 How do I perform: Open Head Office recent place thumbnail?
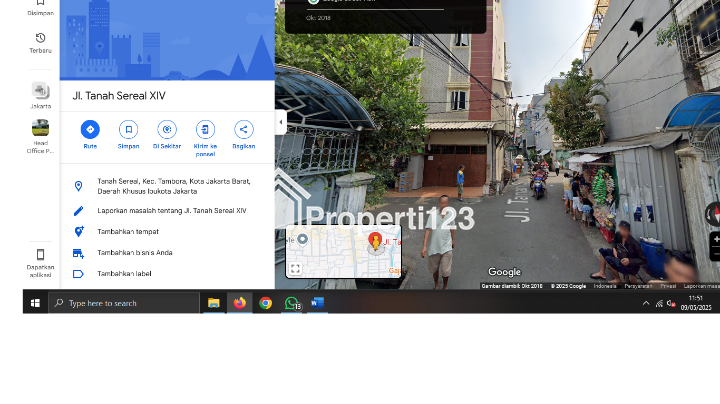pos(40,128)
